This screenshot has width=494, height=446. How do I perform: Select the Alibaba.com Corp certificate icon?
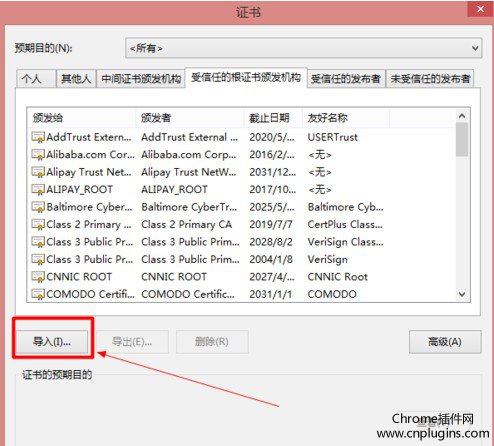click(x=38, y=154)
